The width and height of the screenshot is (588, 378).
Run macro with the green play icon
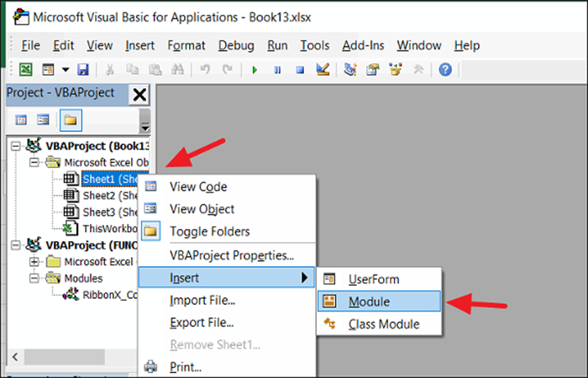255,70
